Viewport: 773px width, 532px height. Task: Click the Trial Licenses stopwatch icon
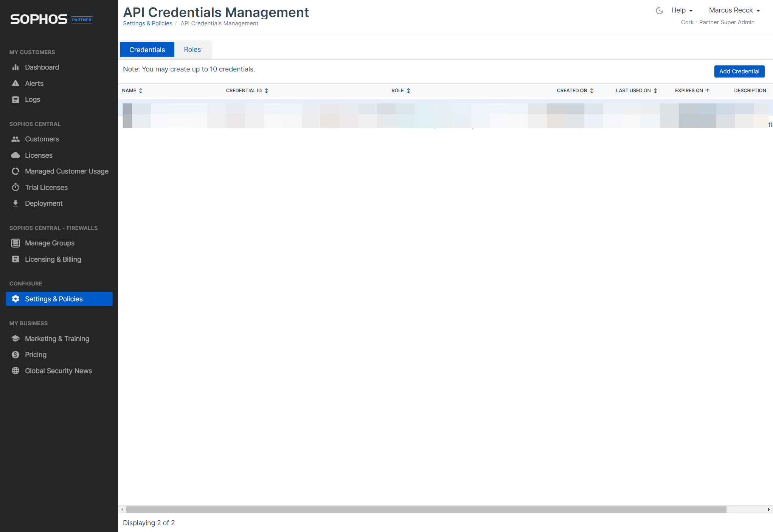(16, 187)
